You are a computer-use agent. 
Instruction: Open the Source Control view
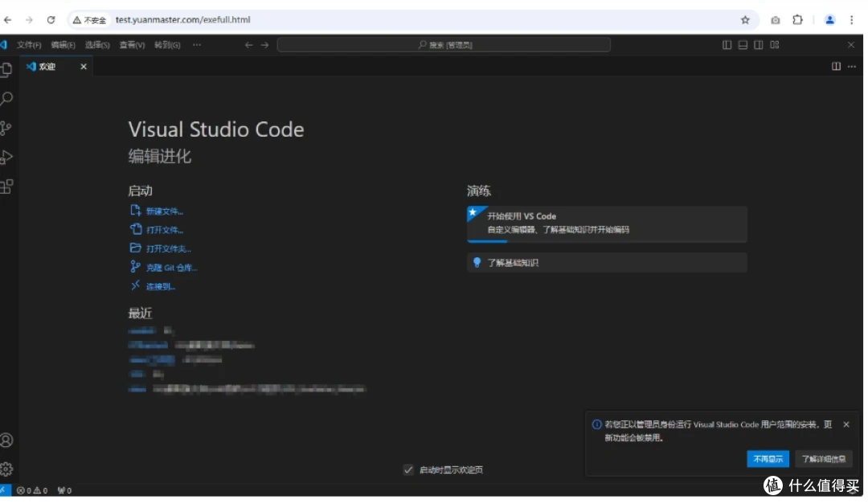(x=6, y=129)
